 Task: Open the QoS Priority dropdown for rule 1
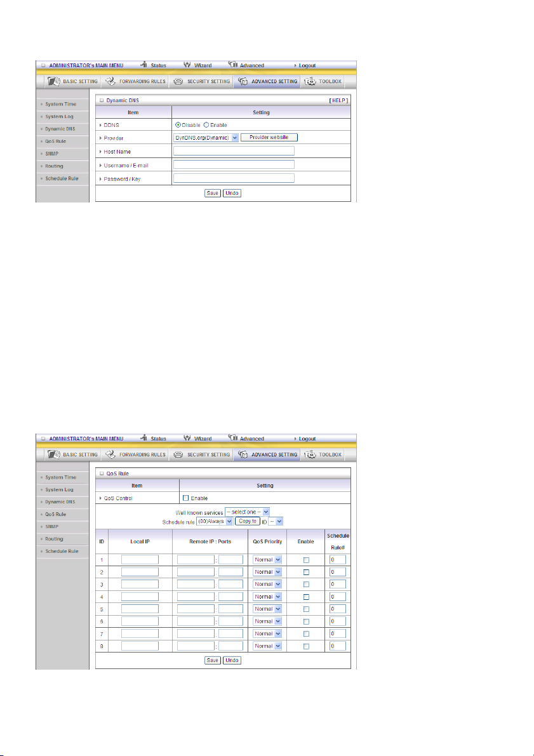pos(267,560)
